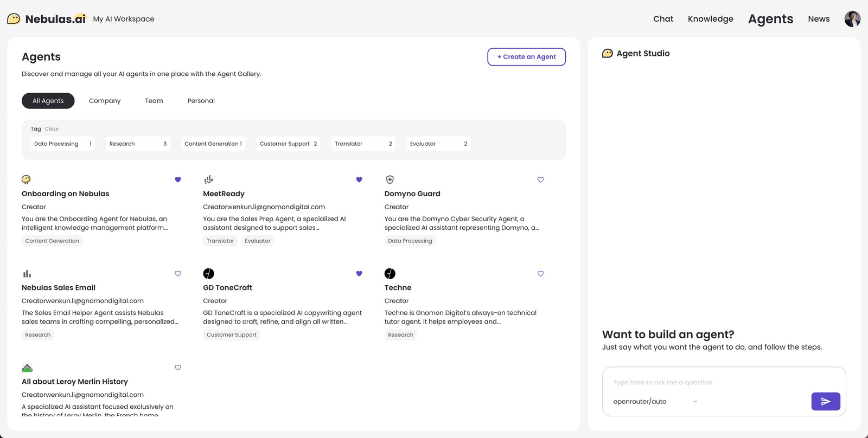Screen dimensions: 868x438
Task: Filter by Data Processing tag
Action: coord(63,144)
